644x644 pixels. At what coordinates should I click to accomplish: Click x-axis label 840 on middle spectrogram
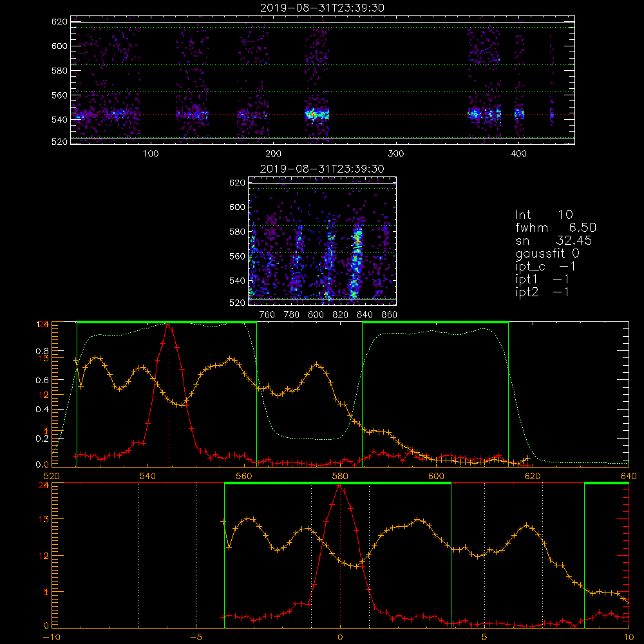[365, 315]
